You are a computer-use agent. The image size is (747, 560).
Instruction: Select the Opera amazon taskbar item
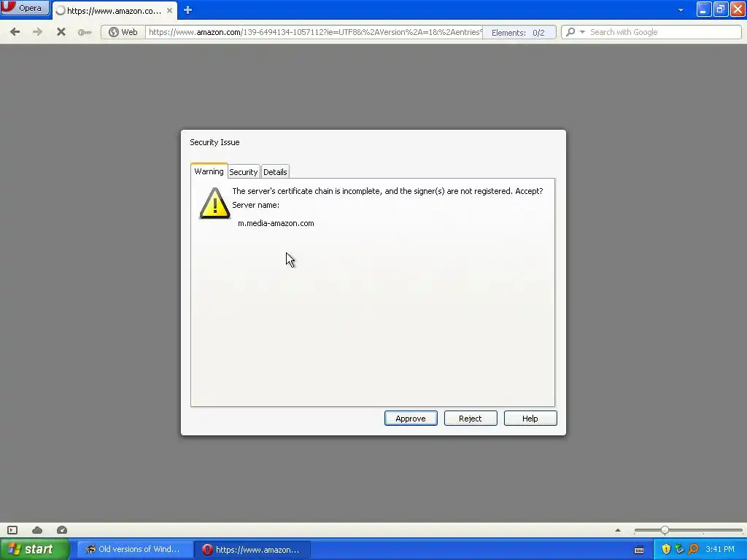[x=252, y=550]
